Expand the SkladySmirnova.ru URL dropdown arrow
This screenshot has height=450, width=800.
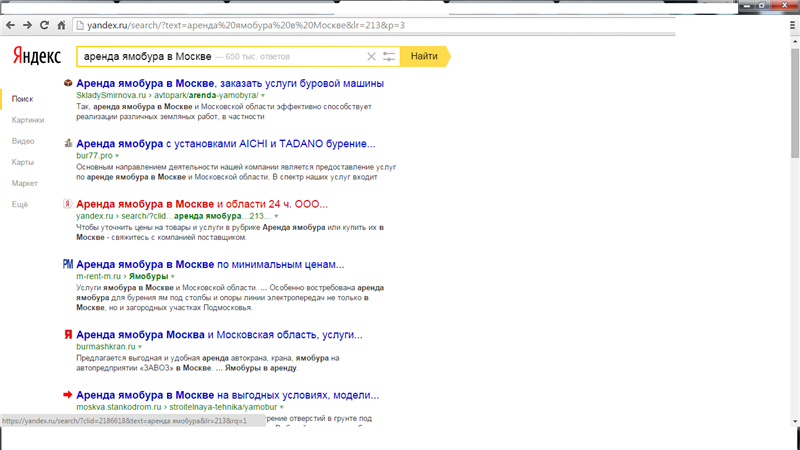[263, 95]
